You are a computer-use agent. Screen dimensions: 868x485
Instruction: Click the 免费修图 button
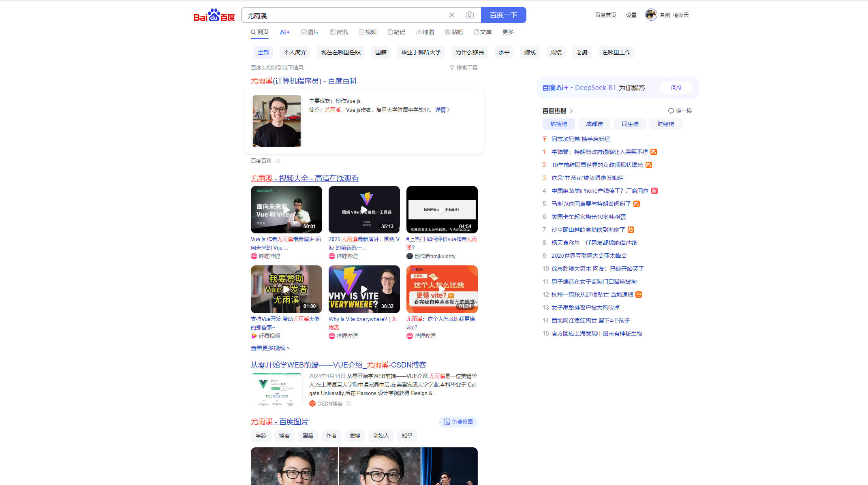pos(458,422)
